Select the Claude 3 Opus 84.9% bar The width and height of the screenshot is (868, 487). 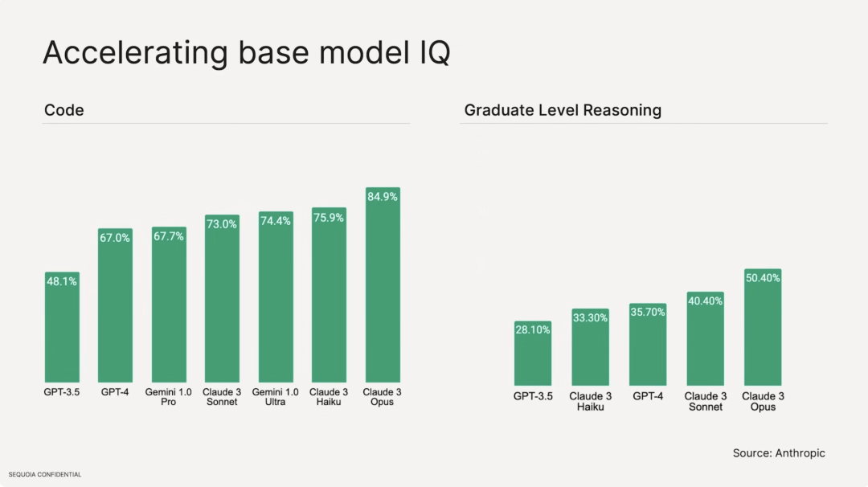(x=383, y=284)
